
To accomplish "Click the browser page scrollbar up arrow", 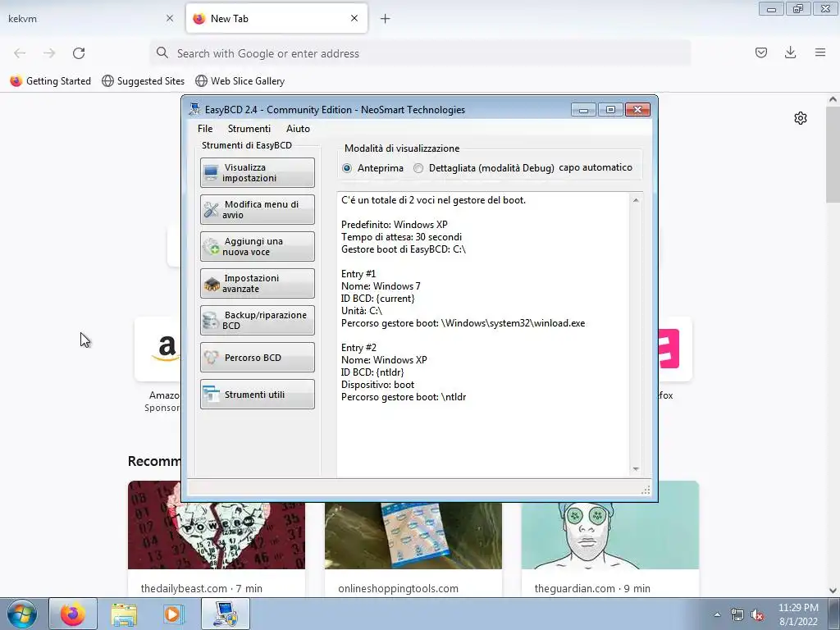I will click(x=833, y=99).
